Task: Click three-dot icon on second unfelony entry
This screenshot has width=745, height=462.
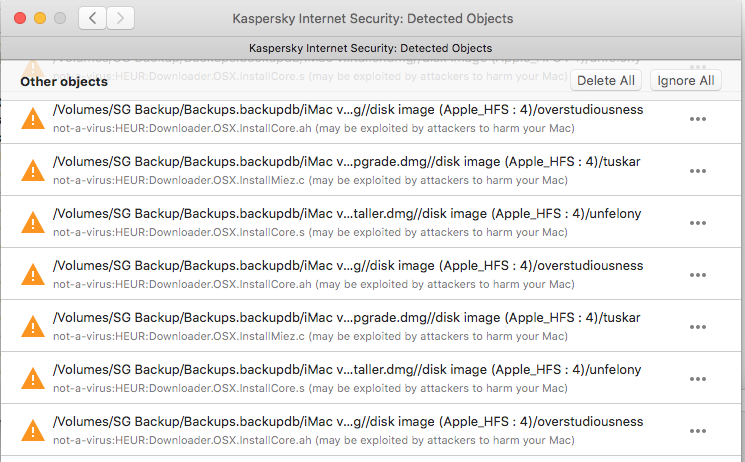Action: coord(698,379)
